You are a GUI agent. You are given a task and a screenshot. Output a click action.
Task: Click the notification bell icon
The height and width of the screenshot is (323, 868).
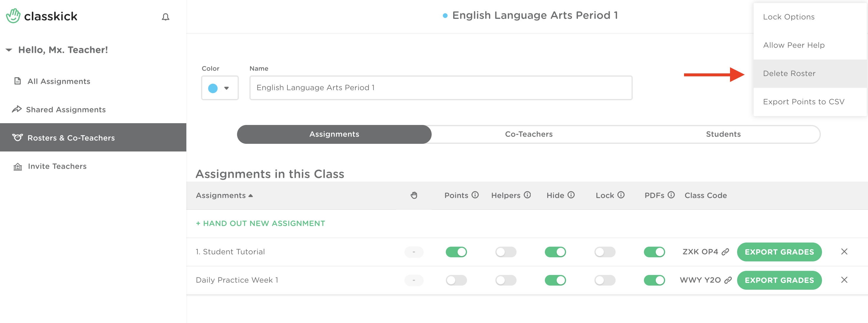click(x=165, y=17)
